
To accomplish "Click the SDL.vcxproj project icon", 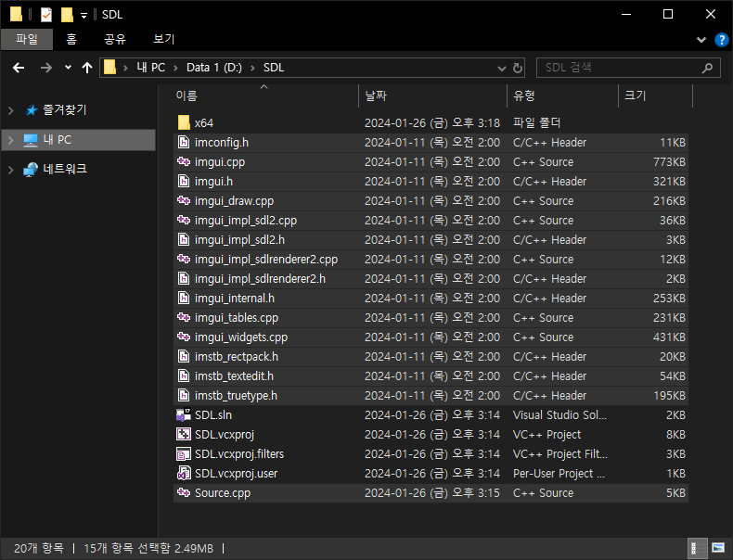I will [x=184, y=434].
